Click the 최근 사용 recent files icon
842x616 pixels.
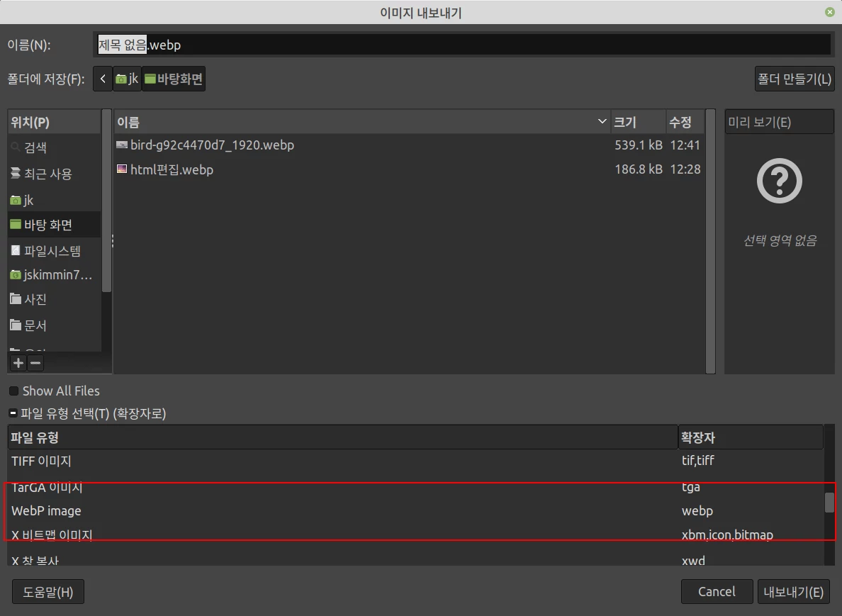(17, 173)
